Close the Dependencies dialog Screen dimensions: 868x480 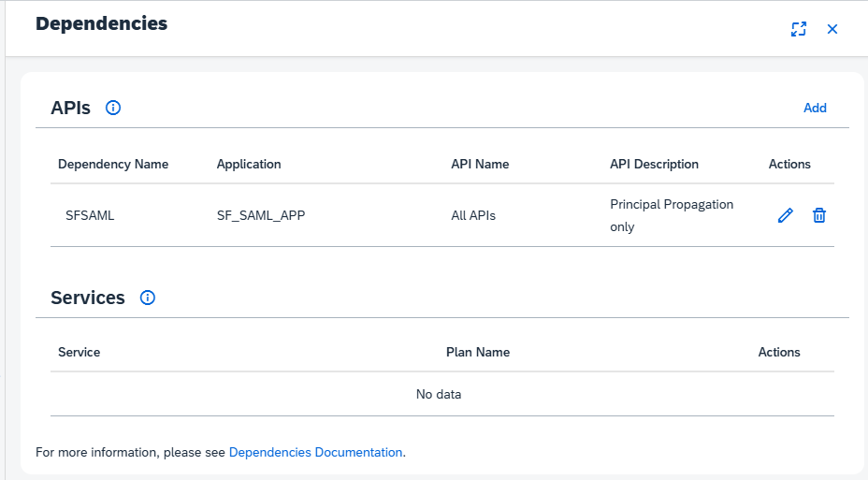[832, 29]
